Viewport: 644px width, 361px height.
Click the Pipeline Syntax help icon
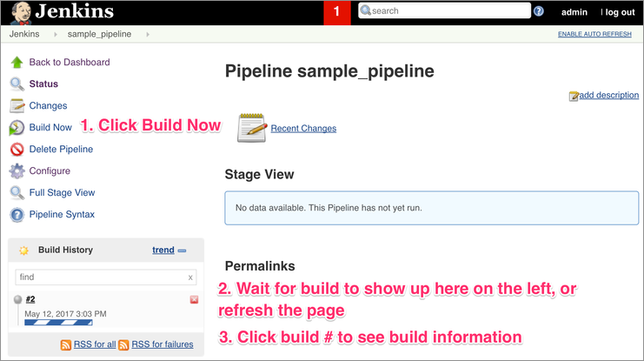pyautogui.click(x=17, y=215)
